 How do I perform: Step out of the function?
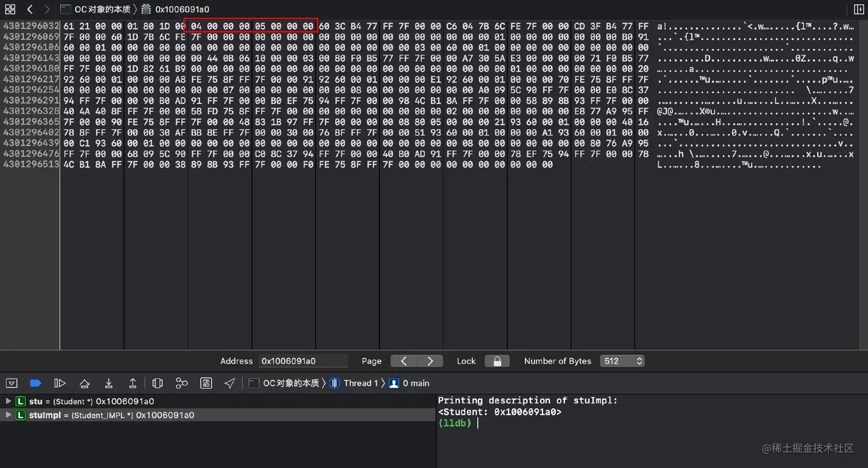click(x=133, y=383)
